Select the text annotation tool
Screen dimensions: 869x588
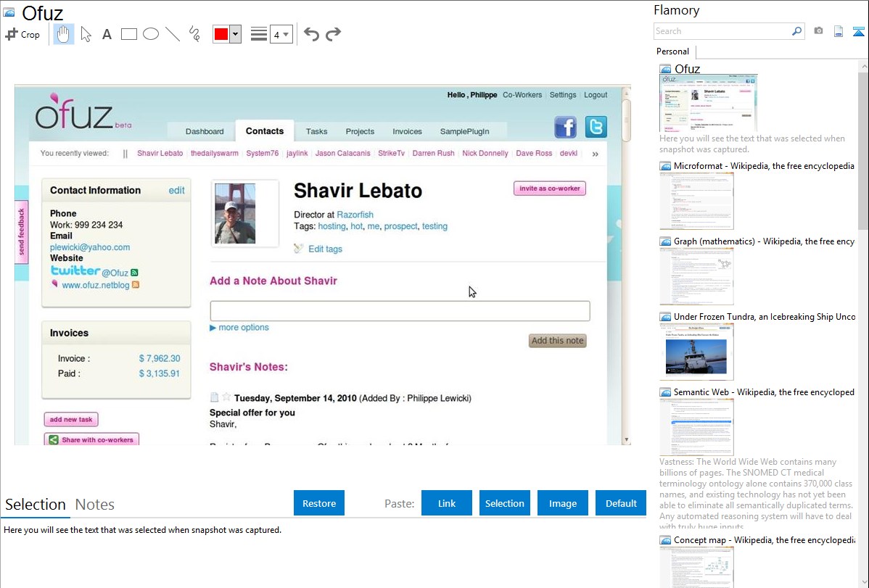(x=107, y=34)
